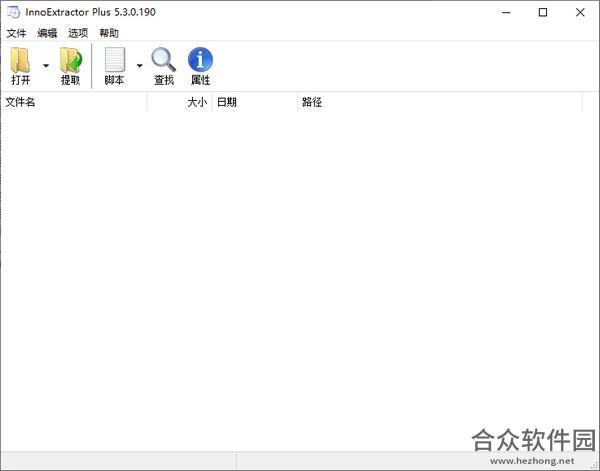Open the 脚本 (Script) document icon
Screen dimensions: 600x471
[115, 60]
